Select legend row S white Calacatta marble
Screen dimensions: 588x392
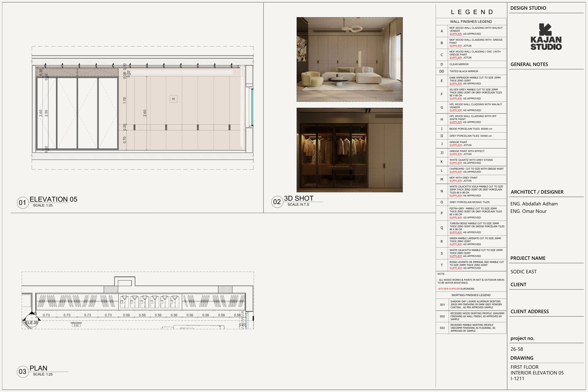[471, 253]
